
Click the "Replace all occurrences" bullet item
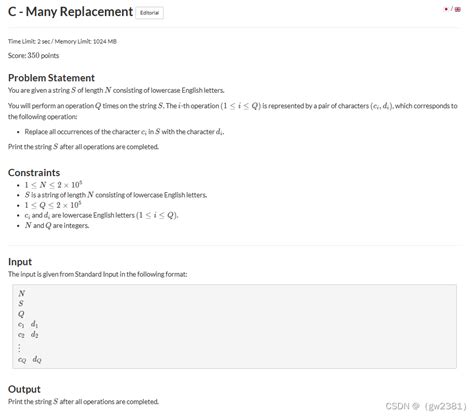coord(124,132)
